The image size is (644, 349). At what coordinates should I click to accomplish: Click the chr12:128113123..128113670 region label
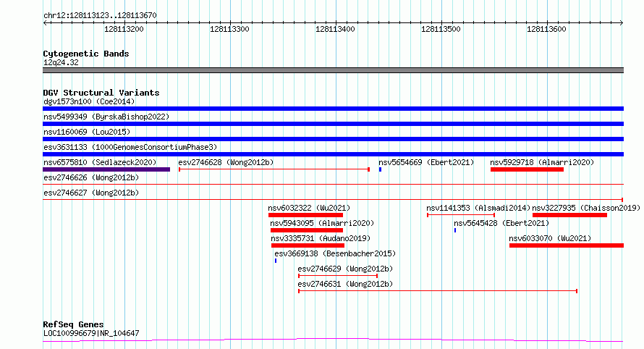point(100,15)
